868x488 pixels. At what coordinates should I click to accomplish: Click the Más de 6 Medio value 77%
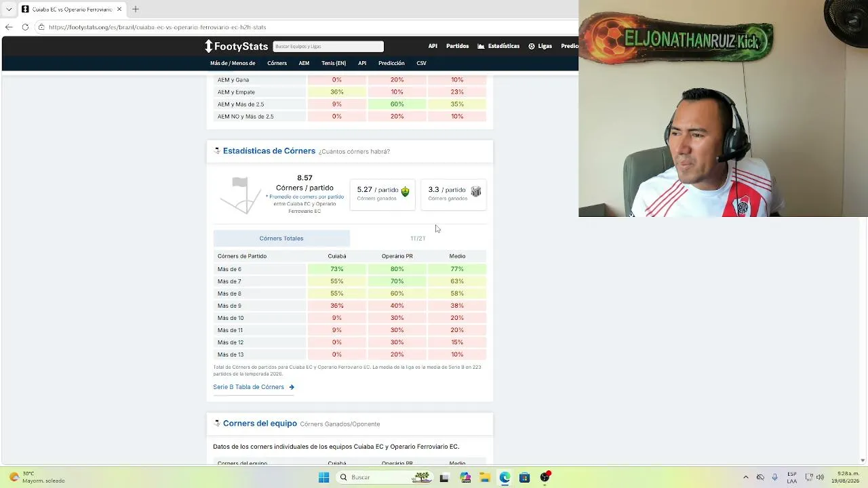point(457,269)
